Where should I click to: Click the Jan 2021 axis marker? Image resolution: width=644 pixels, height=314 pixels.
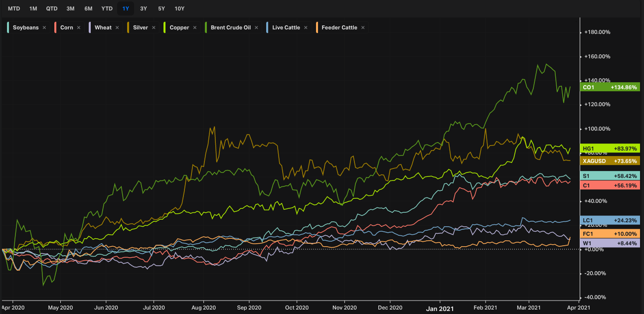tap(440, 308)
